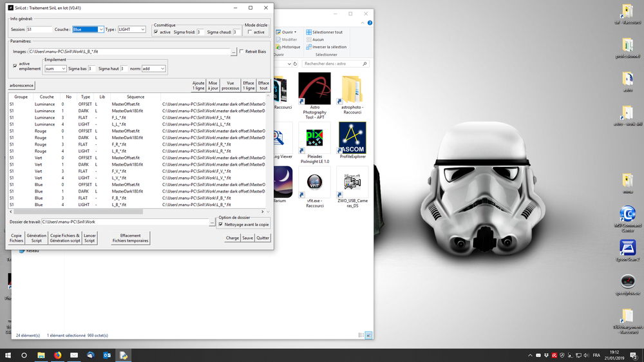Viewport: 644px width, 362px height.
Task: Toggle the Cosmétique active checkbox
Action: click(156, 32)
